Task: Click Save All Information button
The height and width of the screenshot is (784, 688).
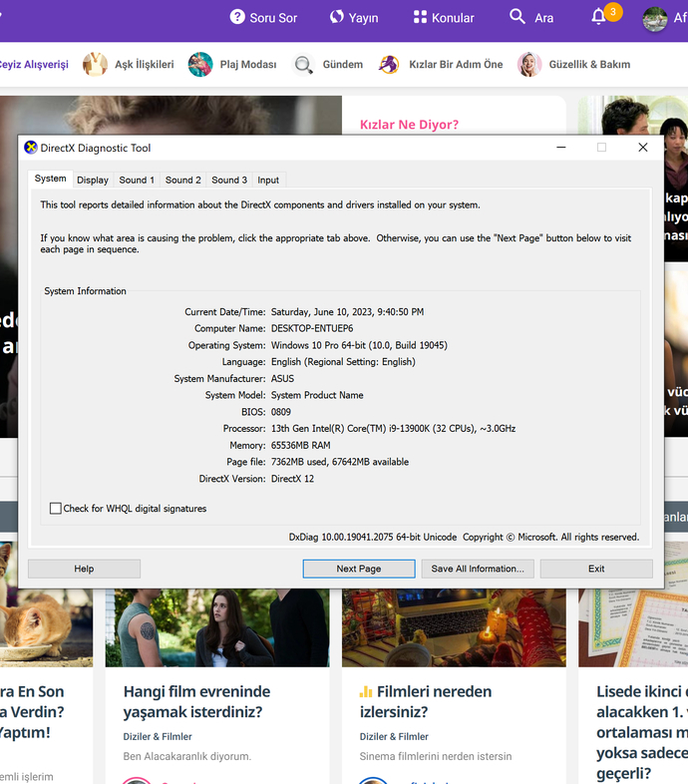Action: [x=478, y=569]
